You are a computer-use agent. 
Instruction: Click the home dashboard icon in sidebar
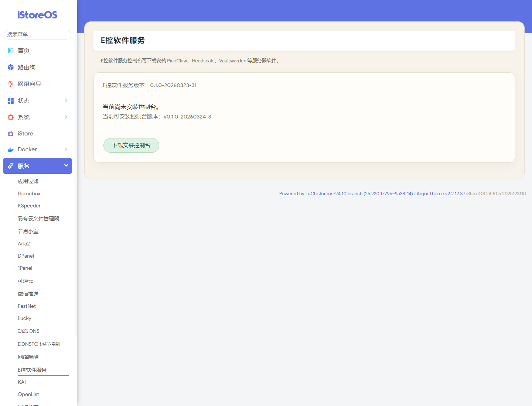11,51
